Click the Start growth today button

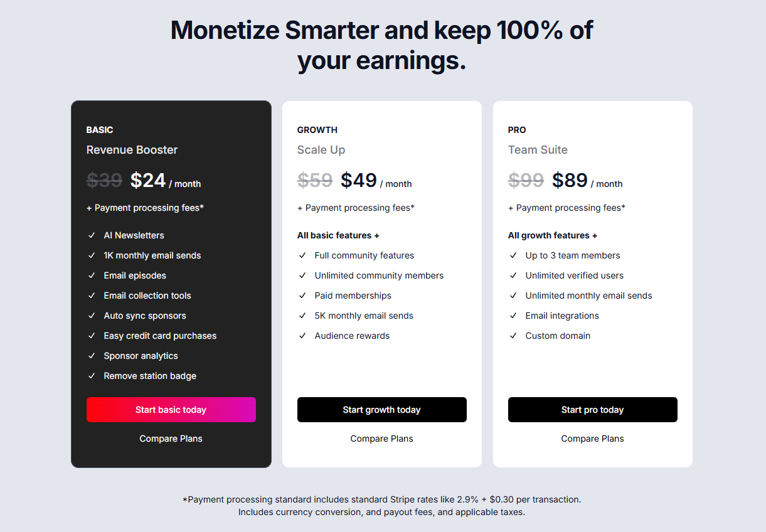coord(381,410)
